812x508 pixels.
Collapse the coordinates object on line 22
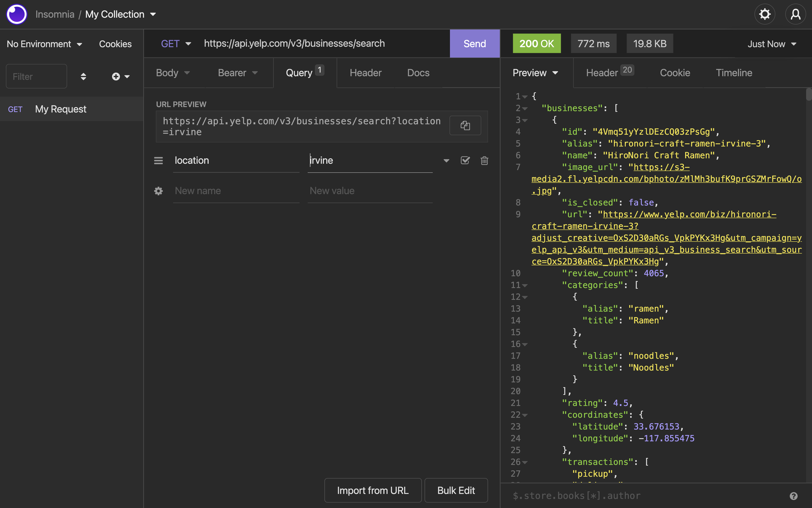(x=525, y=415)
